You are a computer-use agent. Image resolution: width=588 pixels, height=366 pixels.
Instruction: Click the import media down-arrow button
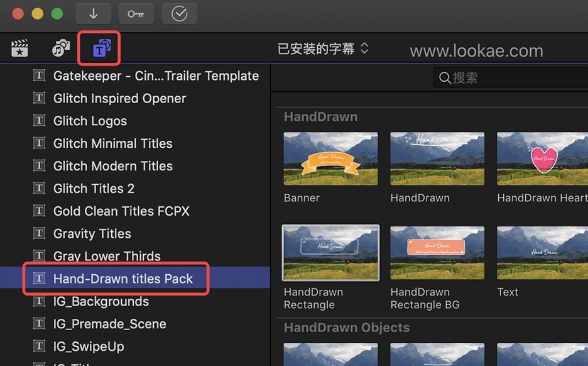click(93, 14)
